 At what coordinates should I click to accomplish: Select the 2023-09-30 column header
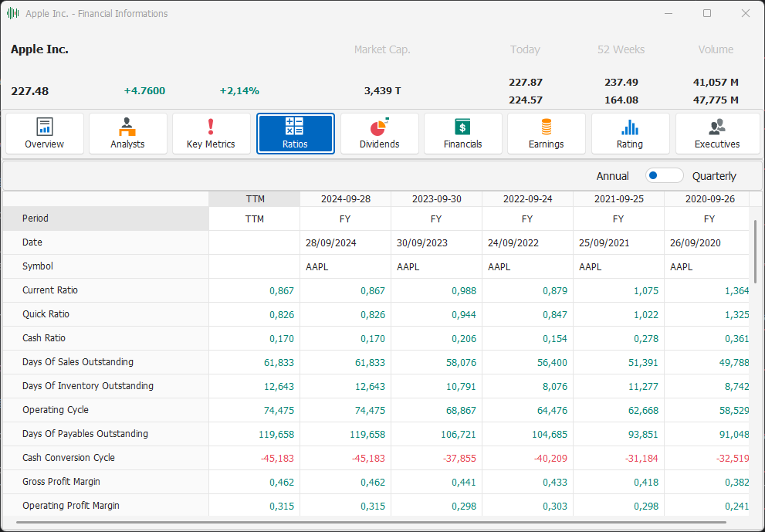point(437,198)
